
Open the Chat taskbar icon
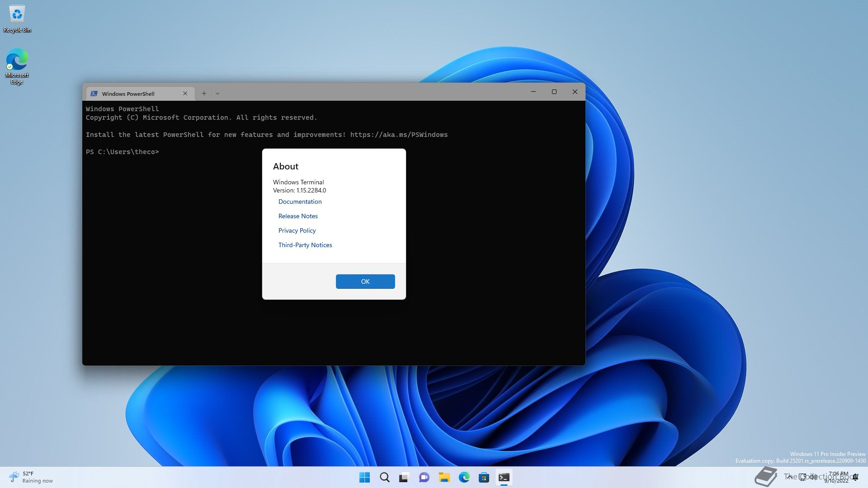point(424,477)
